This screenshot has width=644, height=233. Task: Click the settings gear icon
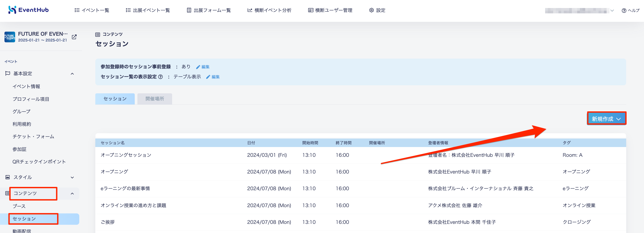(371, 10)
